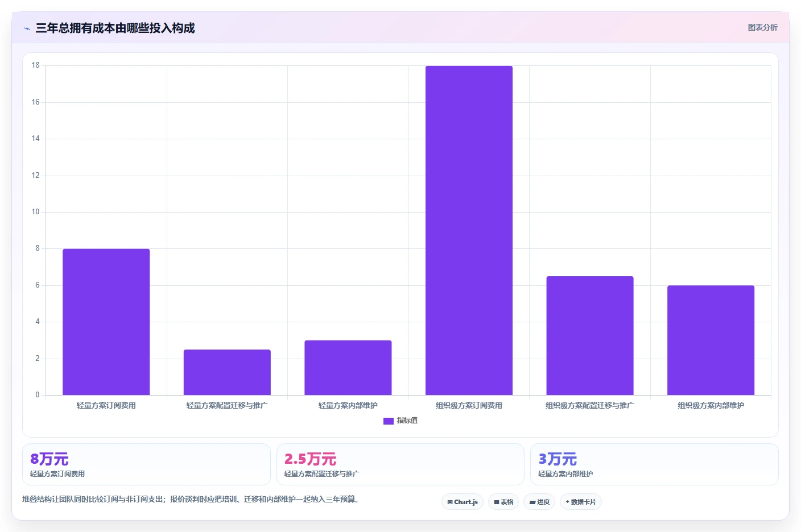Click the footer note starting 堆叠结构让团队
801x532 pixels.
(191, 499)
